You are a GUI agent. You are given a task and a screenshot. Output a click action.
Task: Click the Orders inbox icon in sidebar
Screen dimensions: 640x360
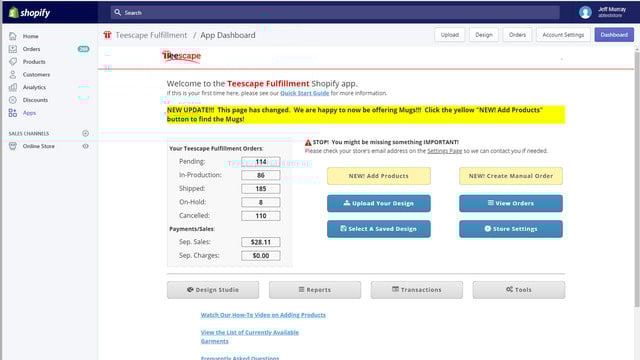click(13, 49)
